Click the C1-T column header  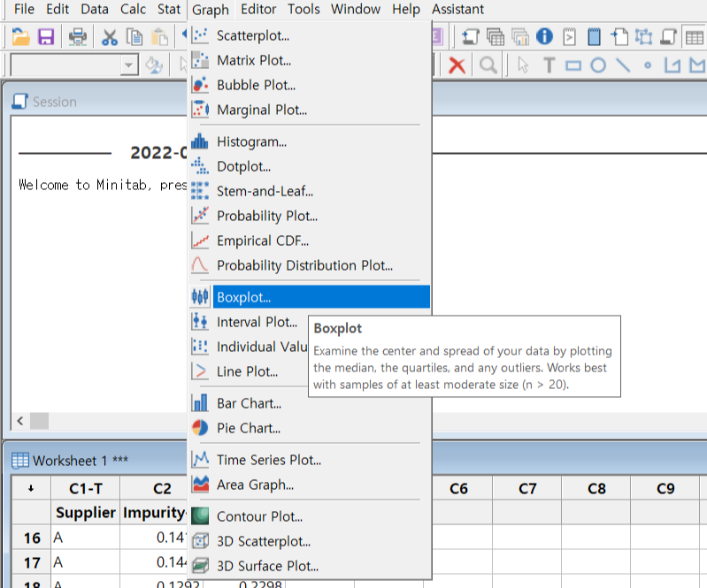(86, 488)
